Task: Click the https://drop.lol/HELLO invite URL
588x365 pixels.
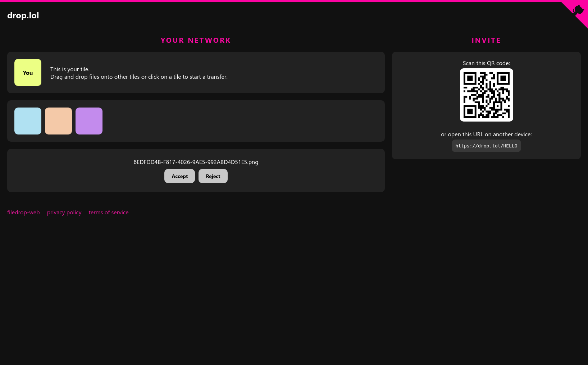Action: click(486, 146)
